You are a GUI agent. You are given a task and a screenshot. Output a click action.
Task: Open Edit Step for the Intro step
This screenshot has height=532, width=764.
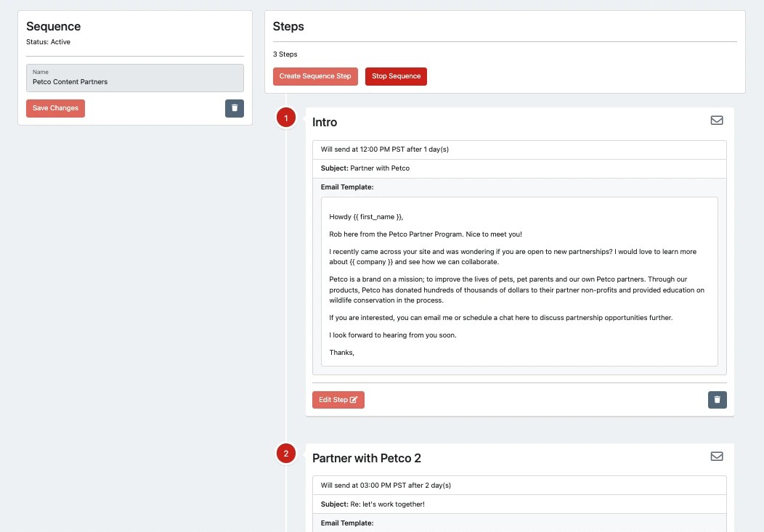338,400
